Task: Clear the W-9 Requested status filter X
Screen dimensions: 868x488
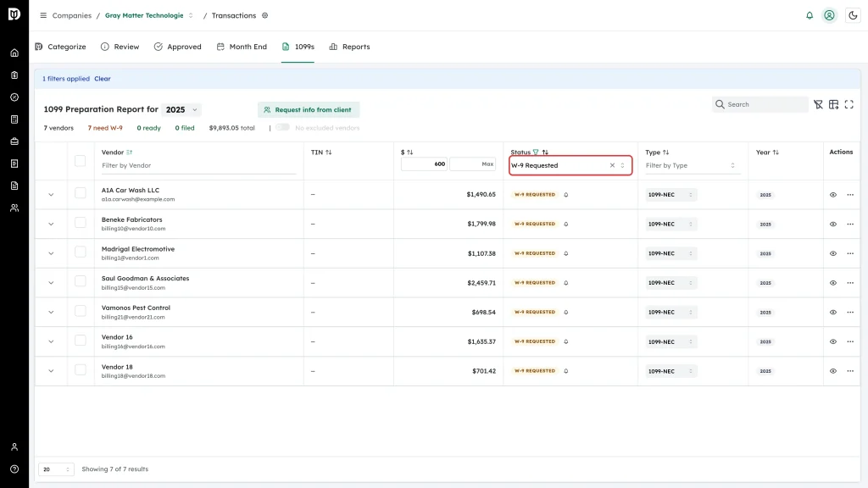Action: [x=612, y=165]
